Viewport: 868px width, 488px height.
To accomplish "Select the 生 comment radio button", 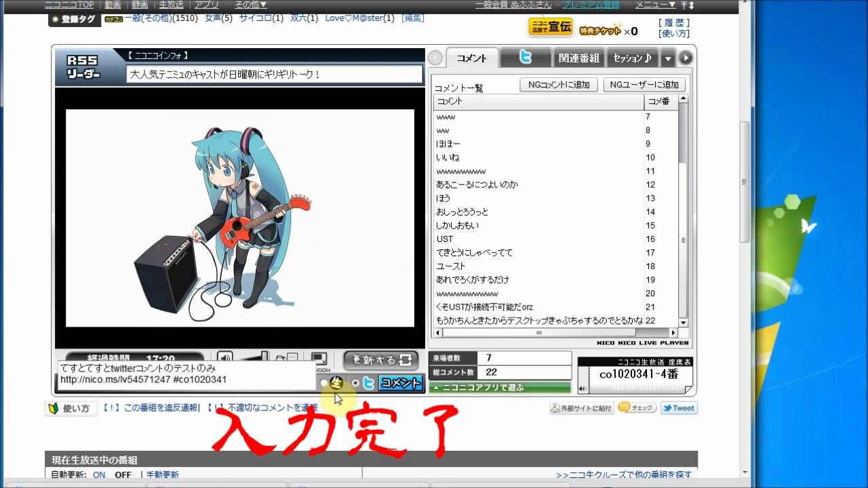I will point(324,383).
